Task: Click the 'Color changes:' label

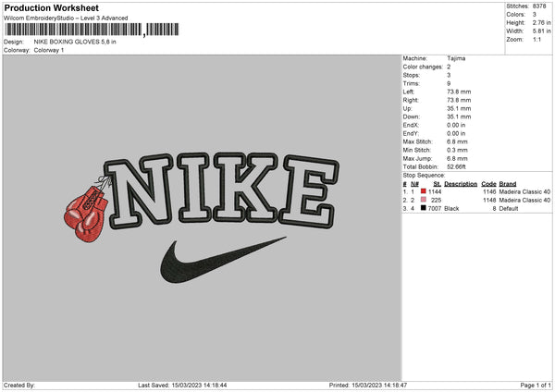Action: (x=423, y=67)
